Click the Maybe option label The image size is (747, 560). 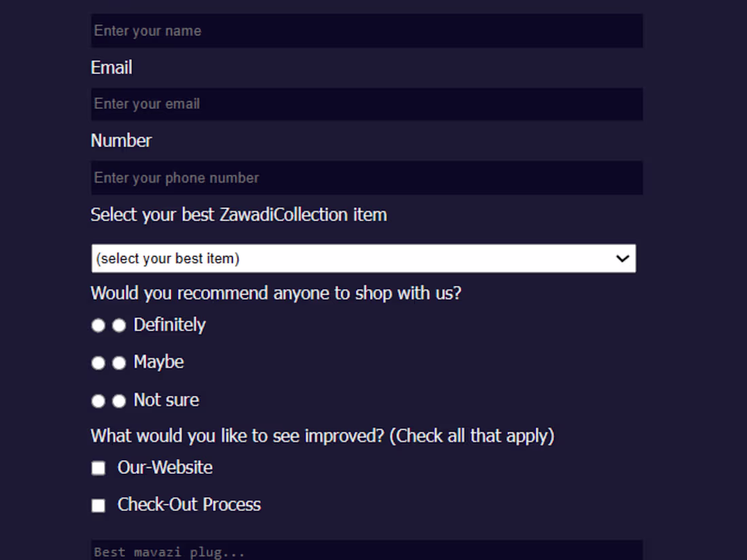(x=158, y=362)
